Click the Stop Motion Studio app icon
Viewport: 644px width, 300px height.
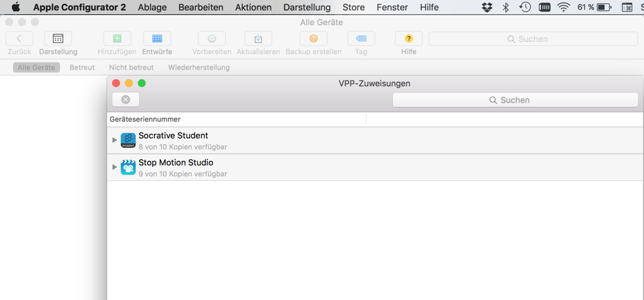coord(128,167)
